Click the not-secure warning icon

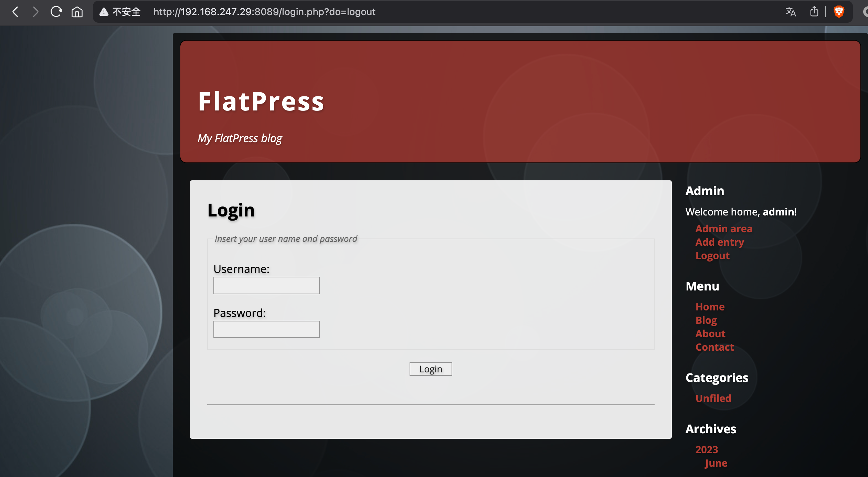[104, 12]
